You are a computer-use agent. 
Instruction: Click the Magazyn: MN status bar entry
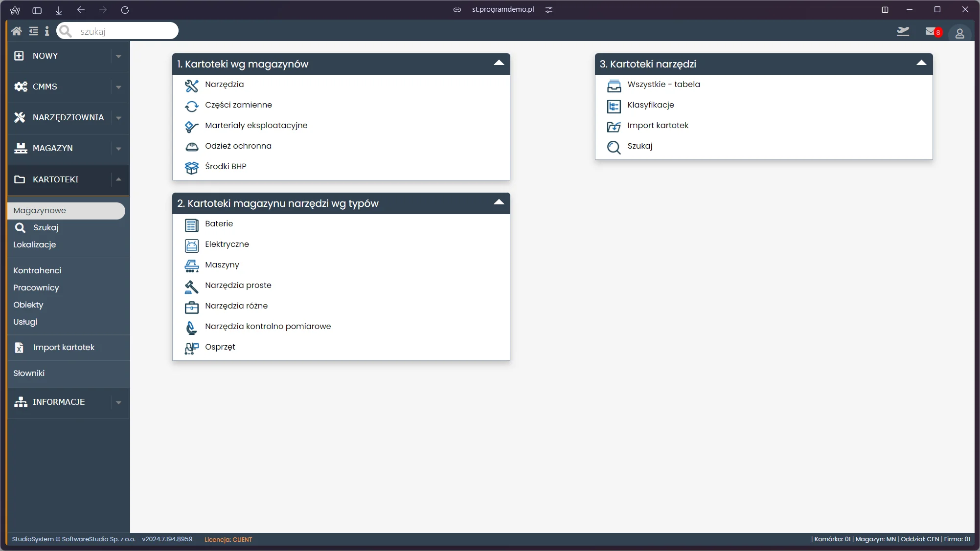[875, 539]
